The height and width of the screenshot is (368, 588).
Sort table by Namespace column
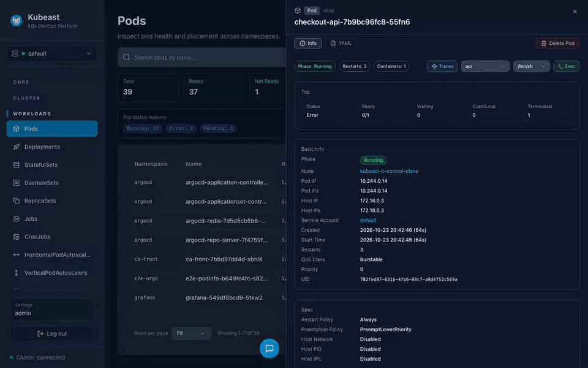(151, 164)
